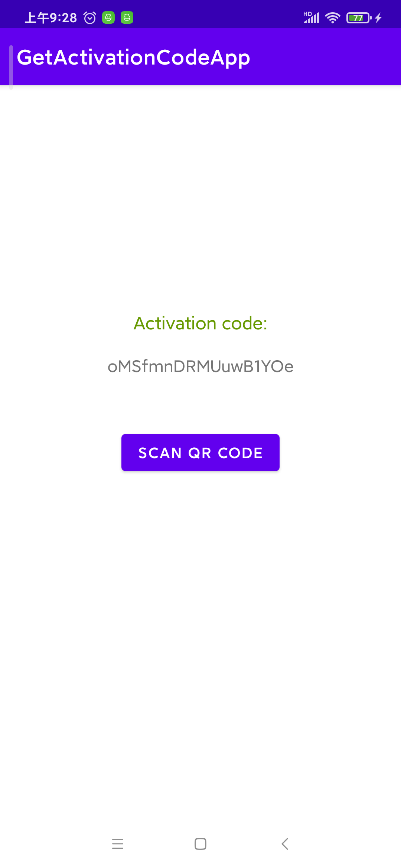This screenshot has height=868, width=401.
Task: Tap the thin vertical bar beside the title
Action: [11, 67]
